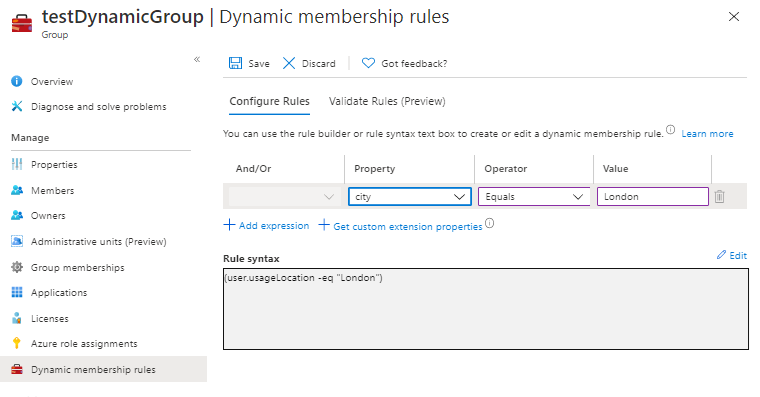Open Administrative units (Preview)
760x397 pixels.
click(x=98, y=241)
